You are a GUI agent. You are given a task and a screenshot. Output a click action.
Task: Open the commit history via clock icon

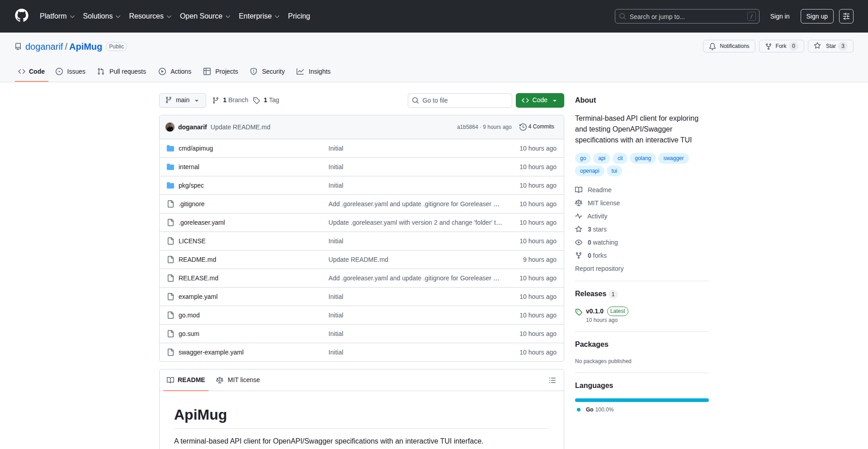(x=523, y=127)
